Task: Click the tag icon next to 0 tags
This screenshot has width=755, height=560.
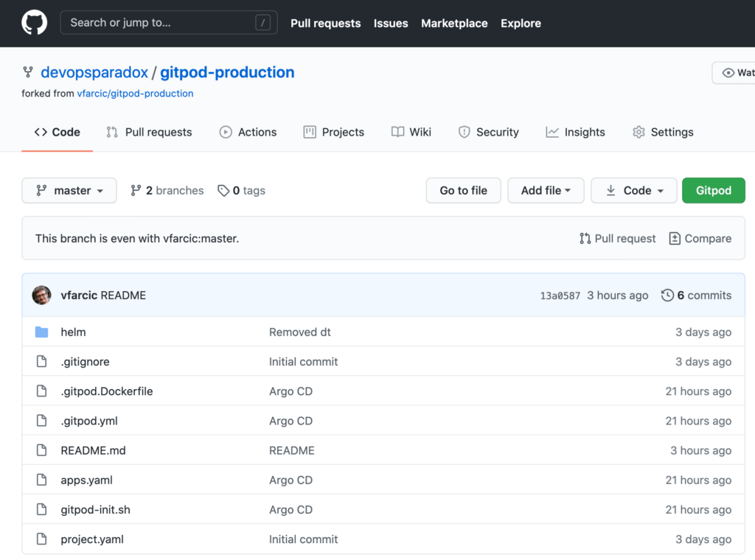Action: [x=223, y=191]
